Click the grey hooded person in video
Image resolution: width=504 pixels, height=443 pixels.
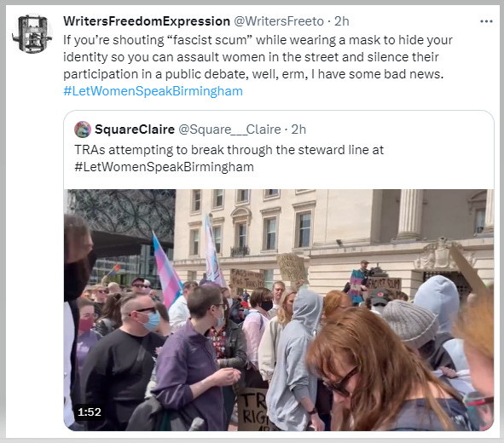[x=296, y=356]
